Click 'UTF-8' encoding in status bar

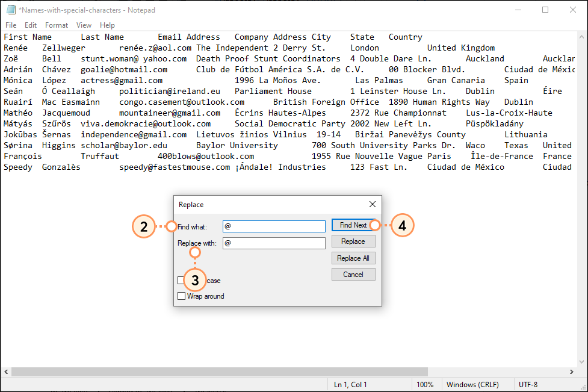pos(528,385)
